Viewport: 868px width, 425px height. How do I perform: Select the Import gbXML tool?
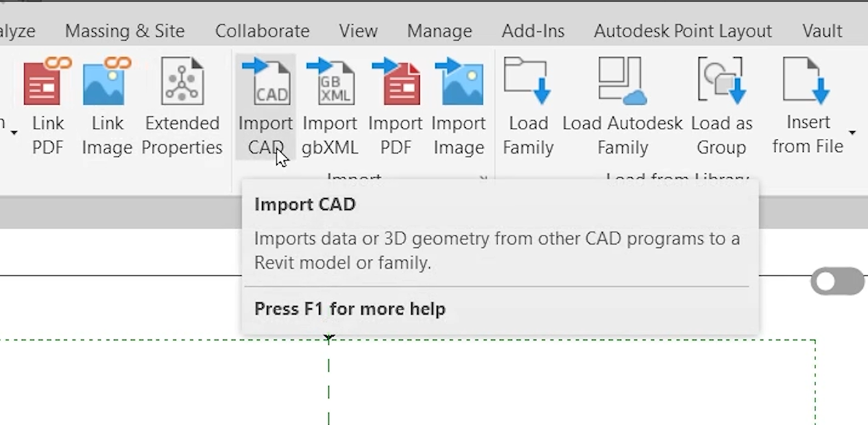click(330, 107)
